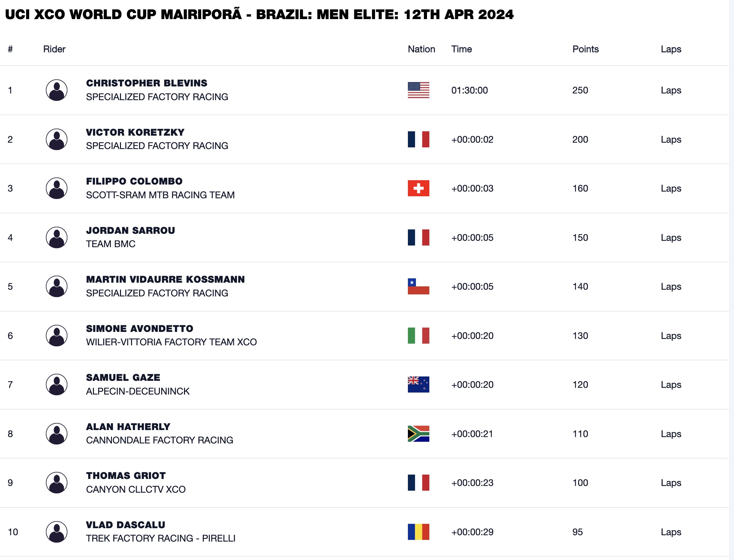Click the Time column header

tap(462, 49)
